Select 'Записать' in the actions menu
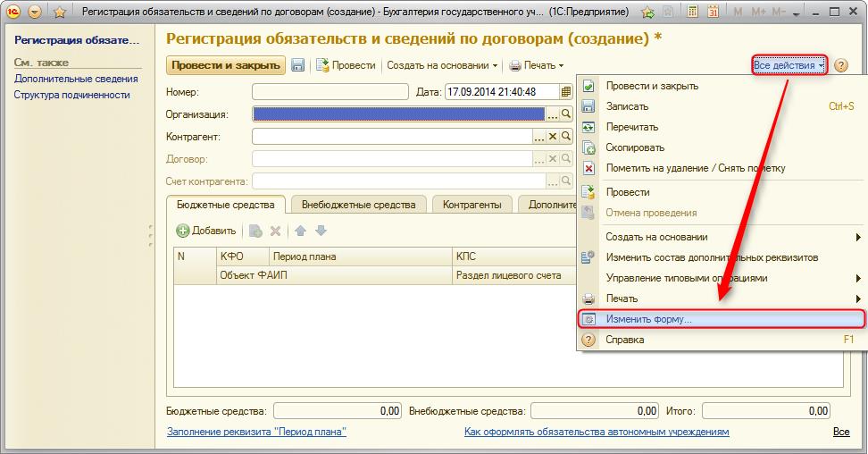This screenshot has height=454, width=868. point(722,106)
